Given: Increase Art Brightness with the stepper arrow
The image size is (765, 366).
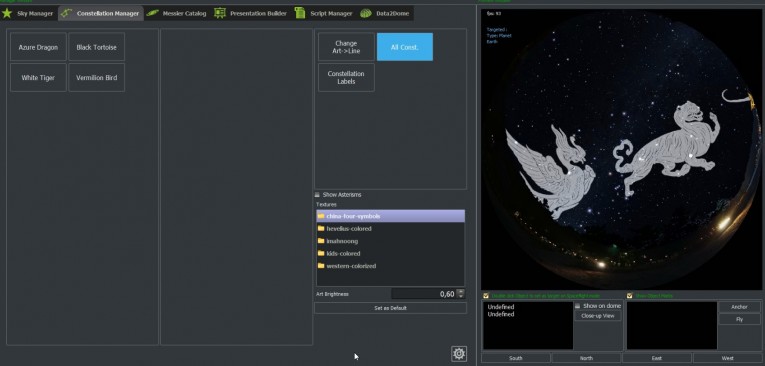Looking at the screenshot, I should tap(461, 291).
